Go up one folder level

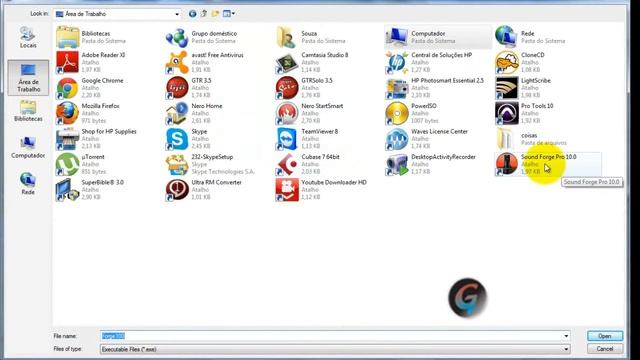click(204, 14)
